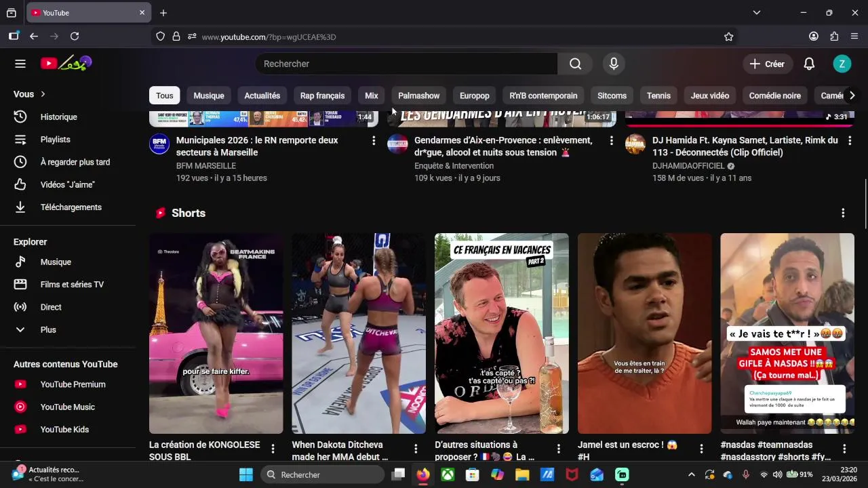Screen dimensions: 868x488
Task: Select the Palmashow filter chip
Action: point(419,96)
